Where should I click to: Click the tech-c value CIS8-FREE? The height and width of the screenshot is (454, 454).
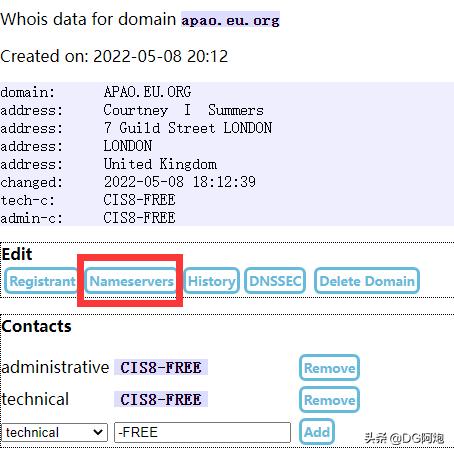[139, 200]
